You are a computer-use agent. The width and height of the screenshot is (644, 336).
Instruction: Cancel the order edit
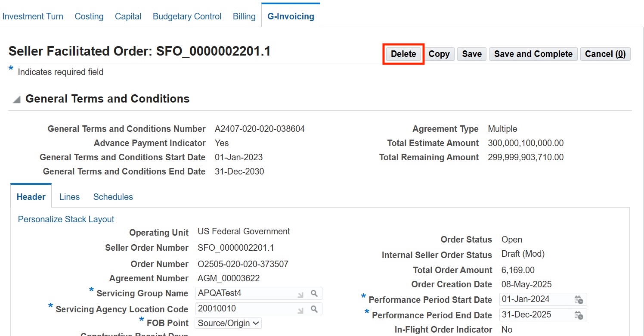(x=605, y=54)
